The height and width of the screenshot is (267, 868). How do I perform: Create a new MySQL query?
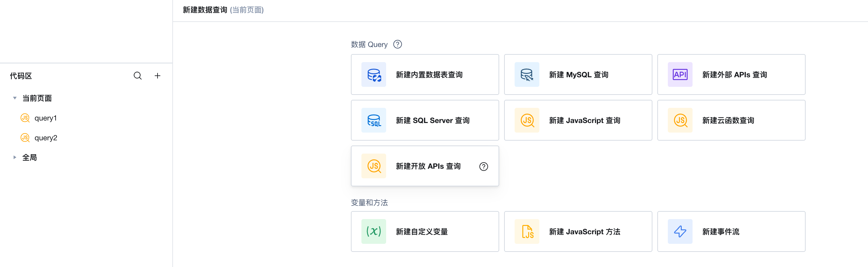click(578, 75)
